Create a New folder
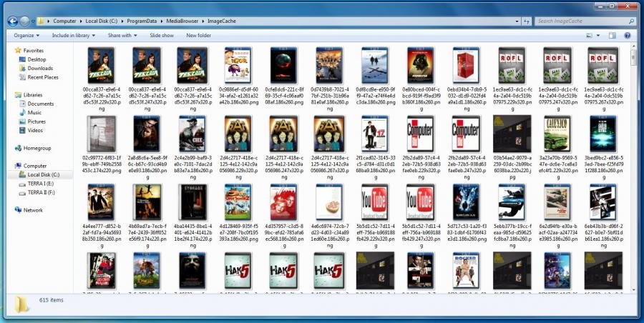Screen dimensions: 644x323 pyautogui.click(x=198, y=36)
